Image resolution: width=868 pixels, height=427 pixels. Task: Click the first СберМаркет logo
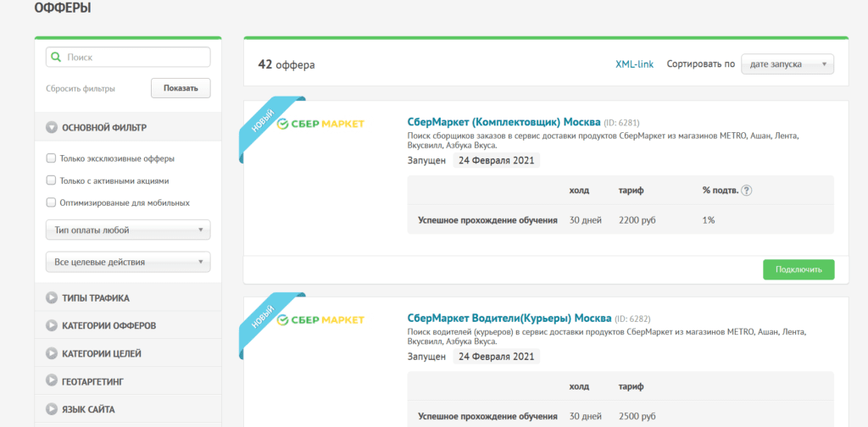(x=320, y=124)
